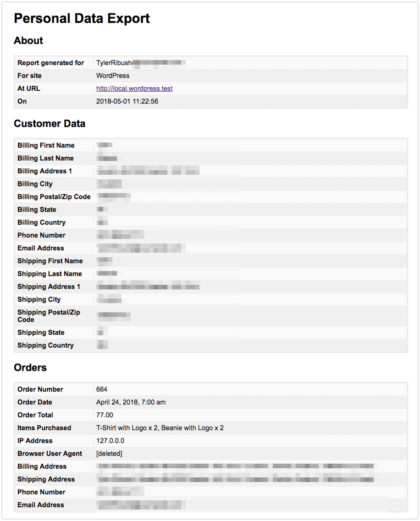Image resolution: width=420 pixels, height=521 pixels.
Task: Click the Email Address label under Orders
Action: coord(40,504)
